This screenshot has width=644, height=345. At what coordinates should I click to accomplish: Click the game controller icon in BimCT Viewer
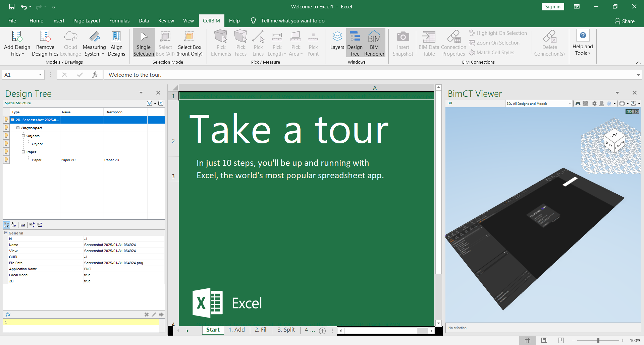[x=578, y=103]
